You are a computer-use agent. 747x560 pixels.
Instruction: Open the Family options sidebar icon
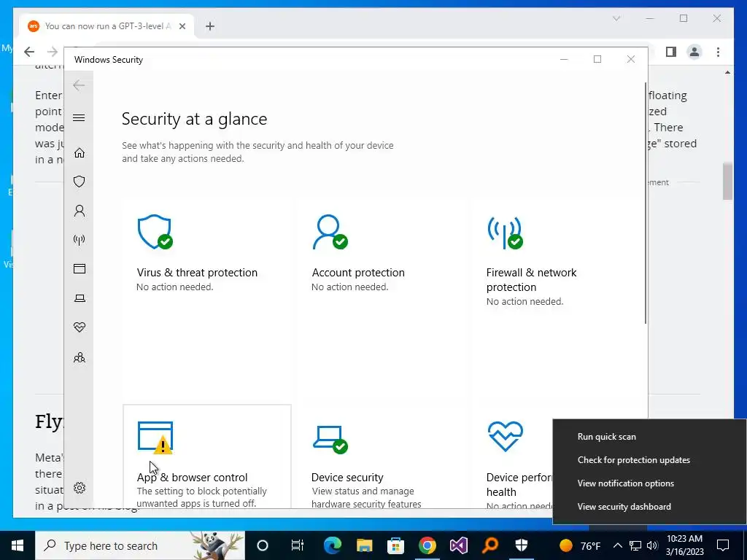[x=79, y=357]
